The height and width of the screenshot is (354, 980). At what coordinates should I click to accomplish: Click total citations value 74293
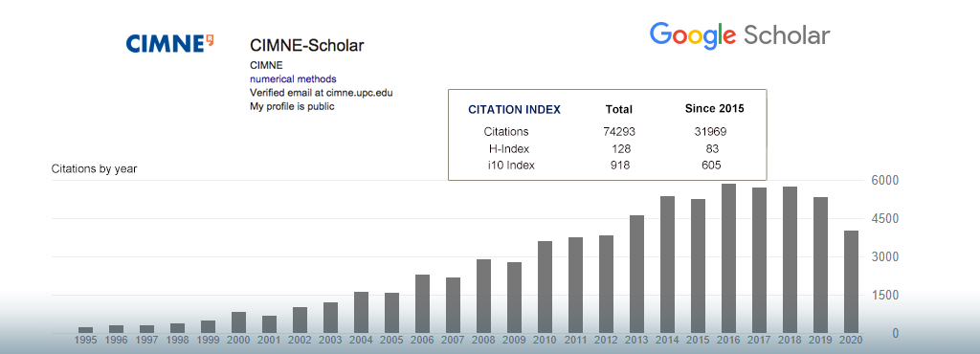tap(618, 132)
